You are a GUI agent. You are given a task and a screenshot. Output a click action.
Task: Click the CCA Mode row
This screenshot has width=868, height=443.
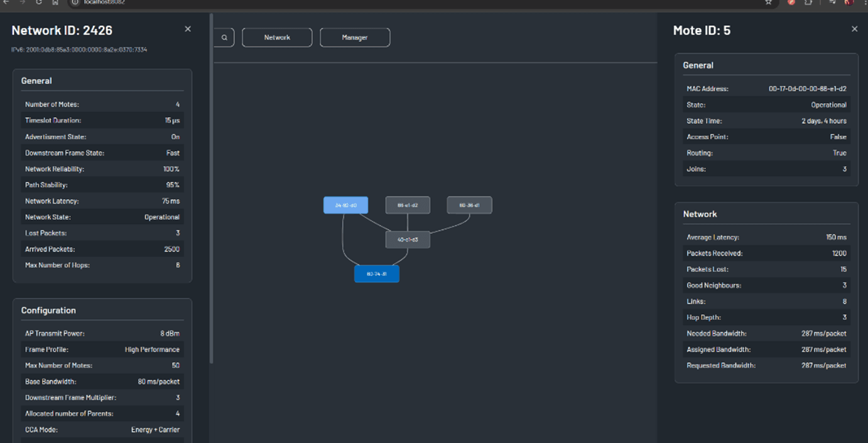[102, 430]
